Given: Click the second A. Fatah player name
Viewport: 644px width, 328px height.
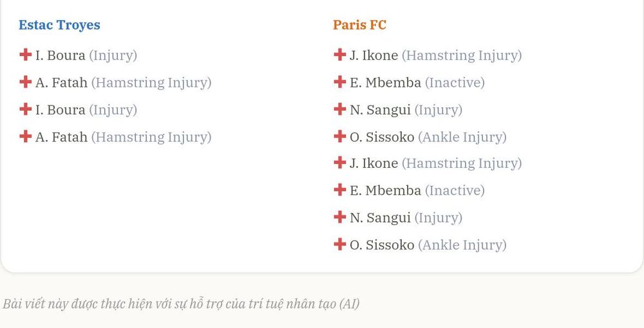Looking at the screenshot, I should (61, 136).
